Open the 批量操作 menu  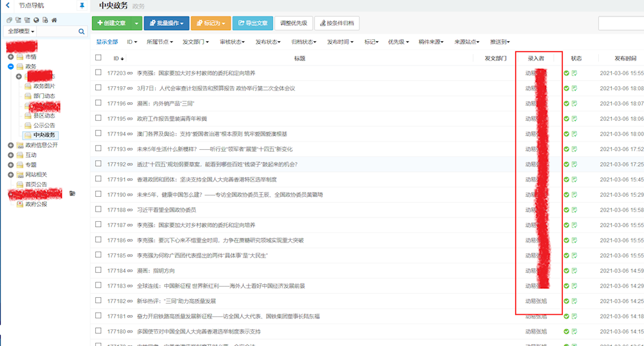(166, 23)
